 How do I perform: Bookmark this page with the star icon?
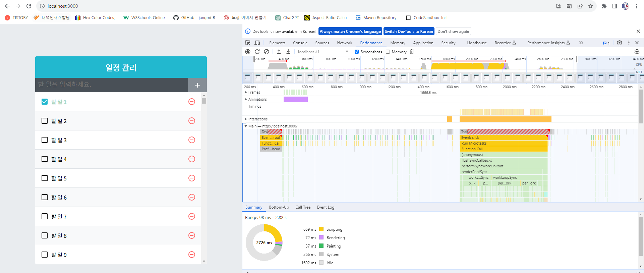pyautogui.click(x=591, y=6)
